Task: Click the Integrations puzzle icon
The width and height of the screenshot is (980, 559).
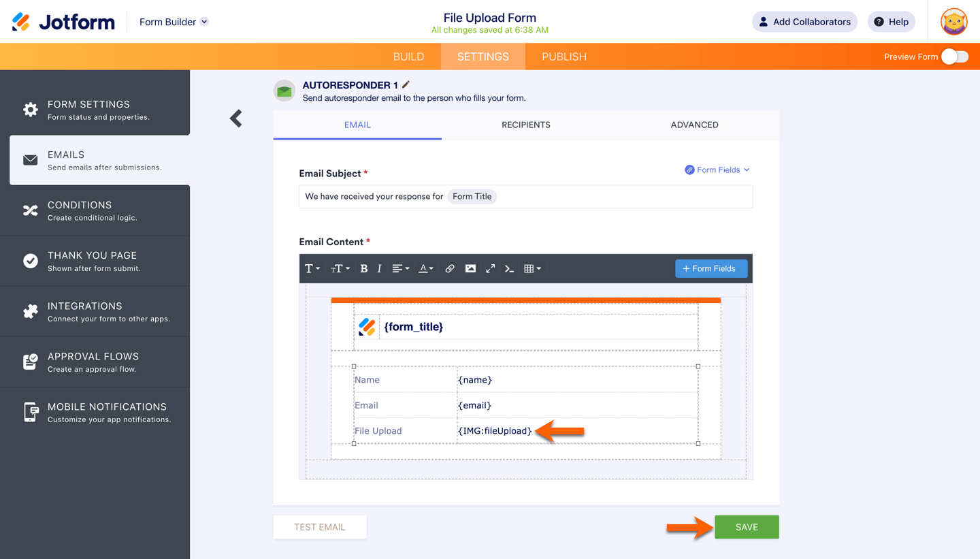Action: [x=31, y=311]
